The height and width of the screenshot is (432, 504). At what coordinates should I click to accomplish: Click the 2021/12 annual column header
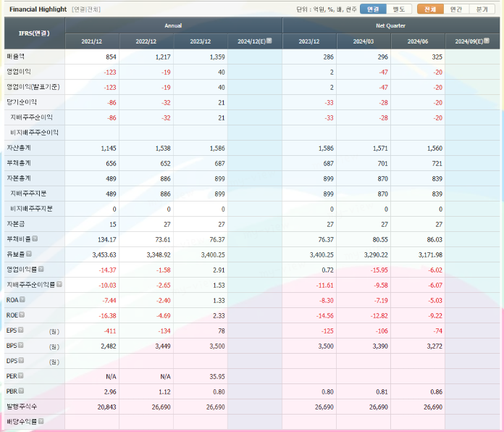pyautogui.click(x=92, y=41)
